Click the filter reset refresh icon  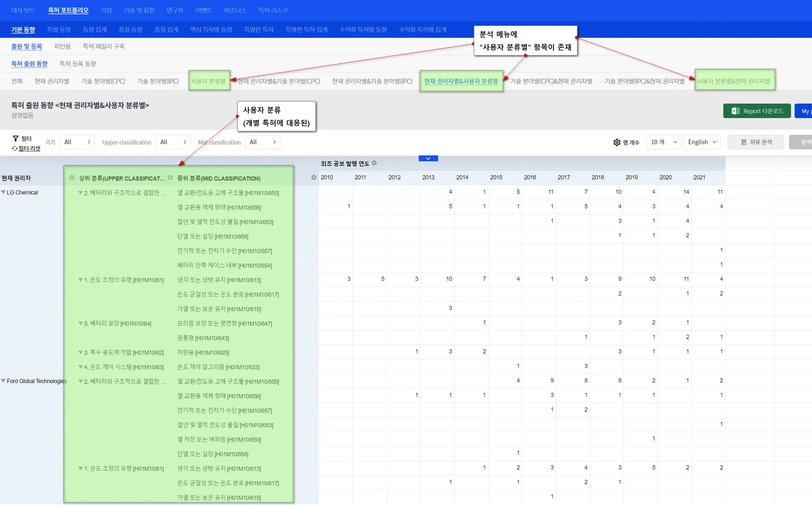pos(15,149)
